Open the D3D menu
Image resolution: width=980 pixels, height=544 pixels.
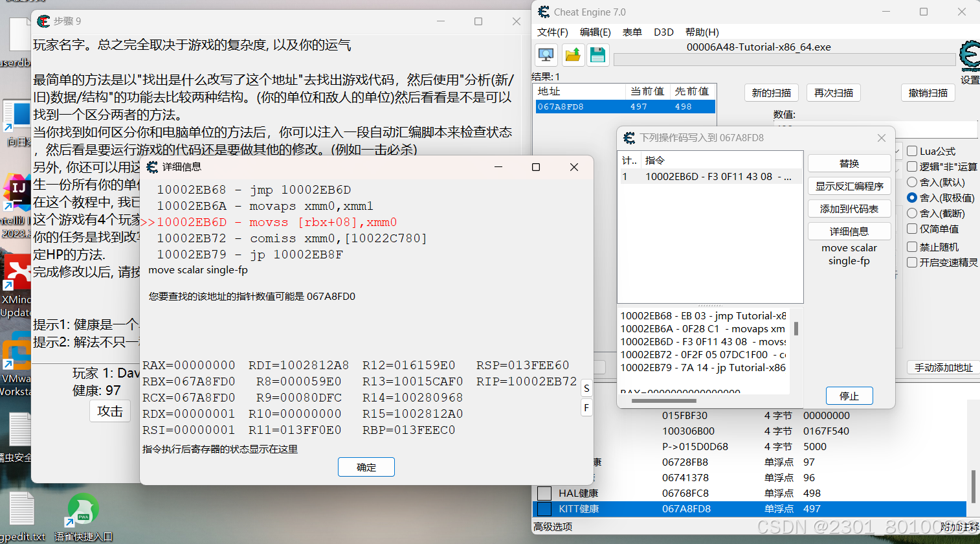click(x=663, y=32)
